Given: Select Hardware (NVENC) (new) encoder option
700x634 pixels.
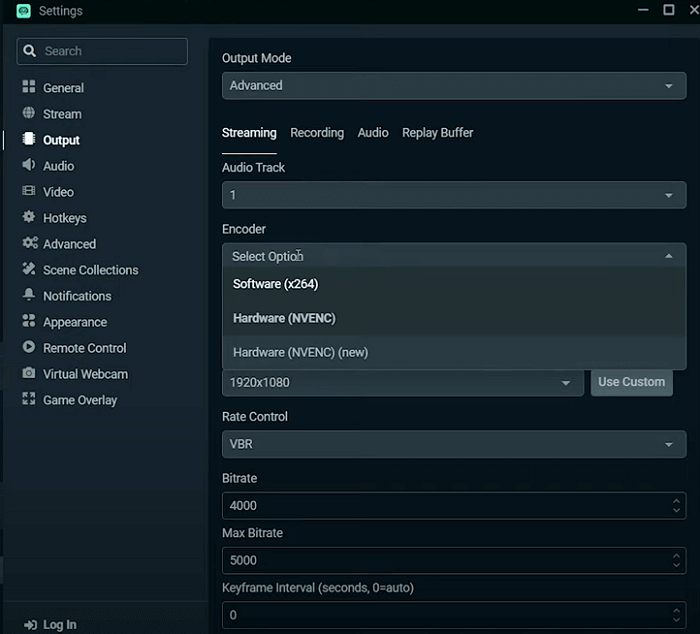Looking at the screenshot, I should pyautogui.click(x=300, y=352).
